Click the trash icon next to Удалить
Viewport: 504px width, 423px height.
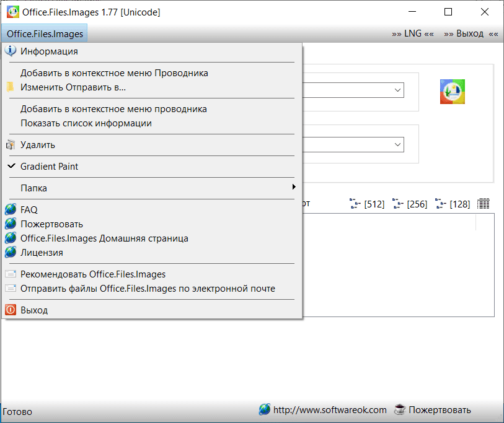pyautogui.click(x=11, y=145)
